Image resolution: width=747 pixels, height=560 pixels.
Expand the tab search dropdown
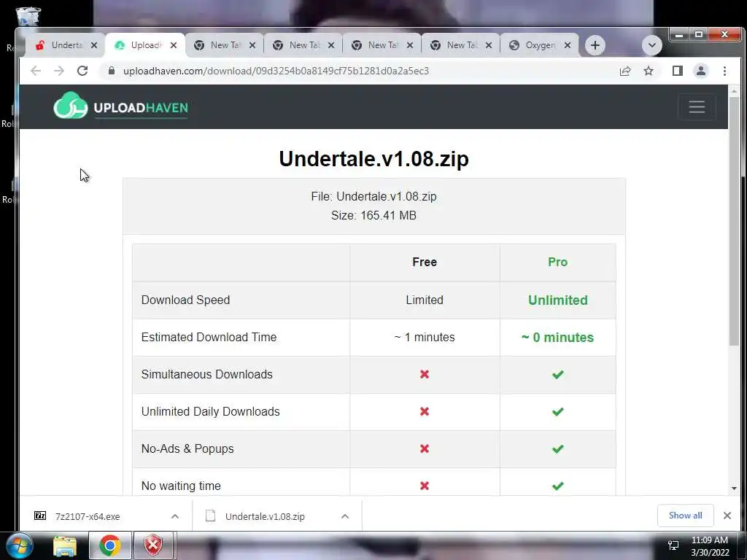651,45
